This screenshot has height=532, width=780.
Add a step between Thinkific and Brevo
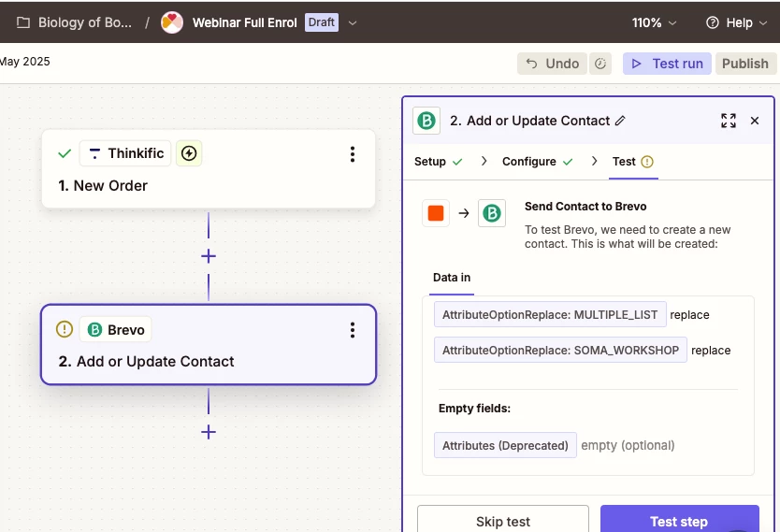209,256
